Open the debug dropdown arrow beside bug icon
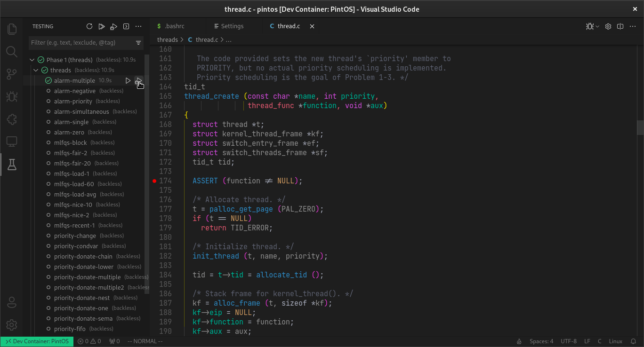 [x=598, y=27]
